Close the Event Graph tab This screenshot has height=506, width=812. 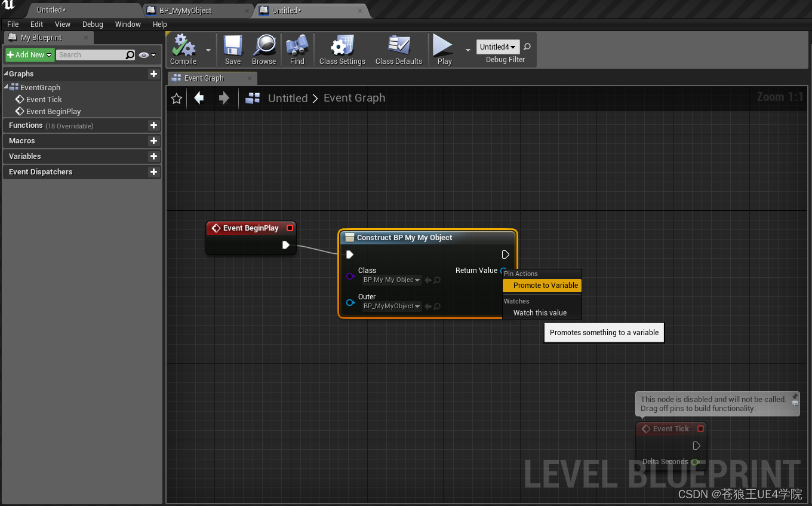(250, 78)
